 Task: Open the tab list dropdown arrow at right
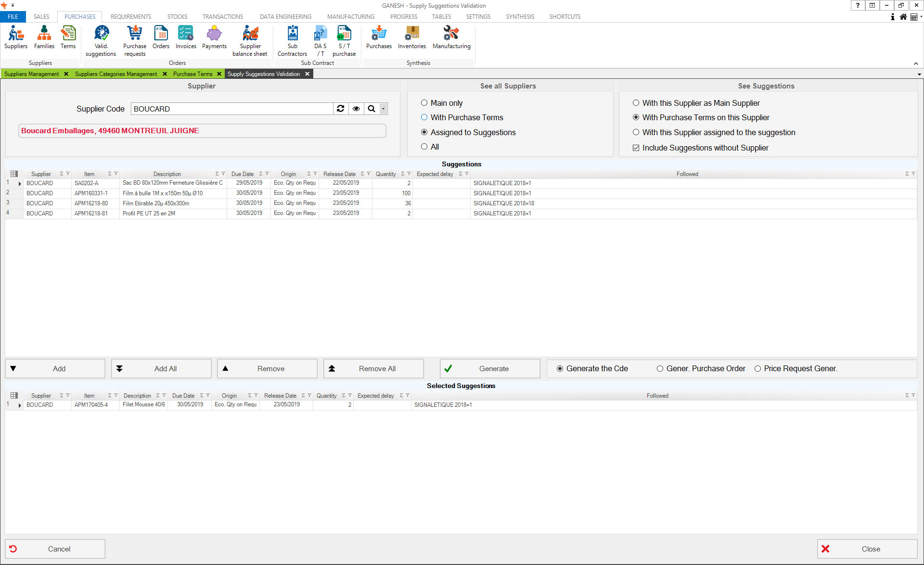point(919,75)
